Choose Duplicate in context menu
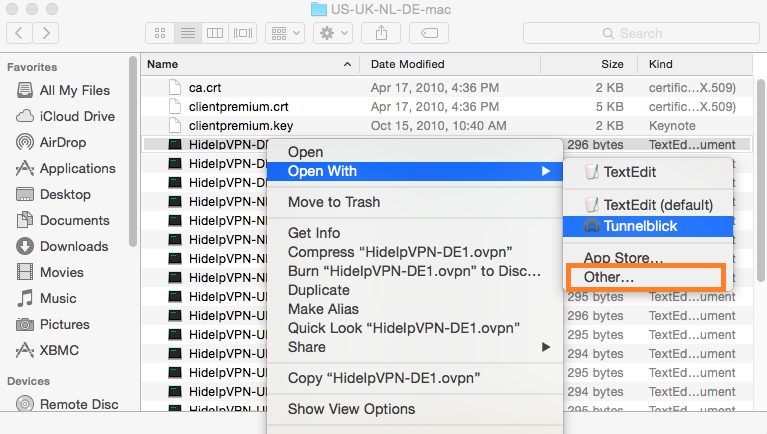 tap(415, 290)
